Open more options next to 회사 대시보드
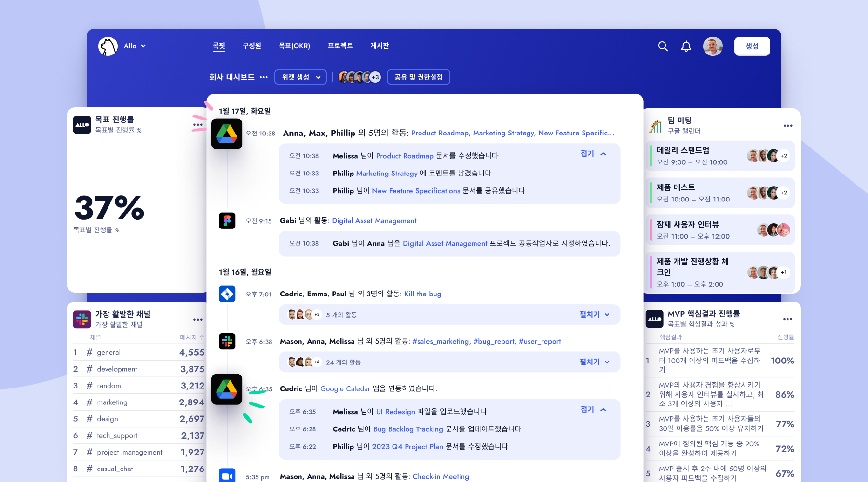Image resolution: width=868 pixels, height=482 pixels. click(x=263, y=77)
